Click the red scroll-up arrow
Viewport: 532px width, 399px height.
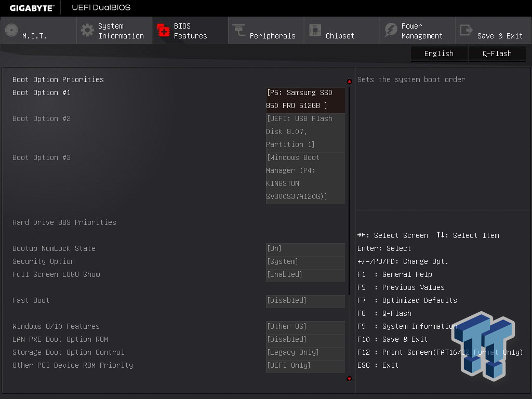point(349,82)
